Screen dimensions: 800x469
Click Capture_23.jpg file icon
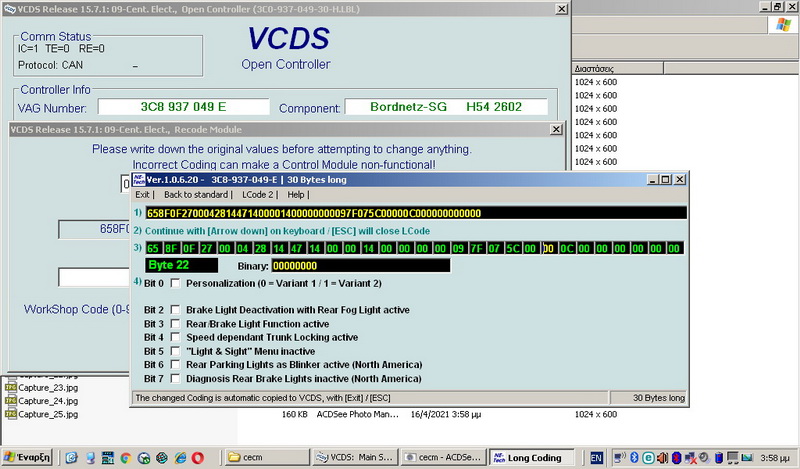[x=10, y=387]
